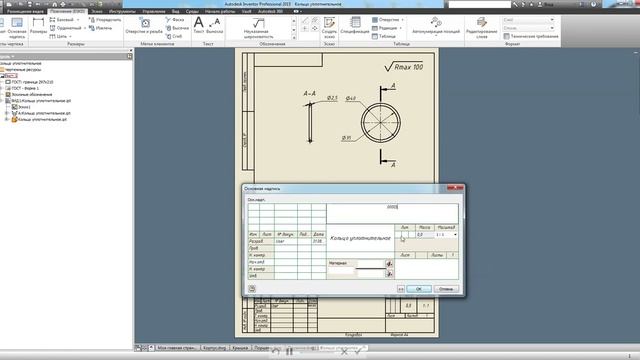The height and width of the screenshot is (360, 640).
Task: Select Эскизные обозначения in browser tree
Action: (x=29, y=94)
